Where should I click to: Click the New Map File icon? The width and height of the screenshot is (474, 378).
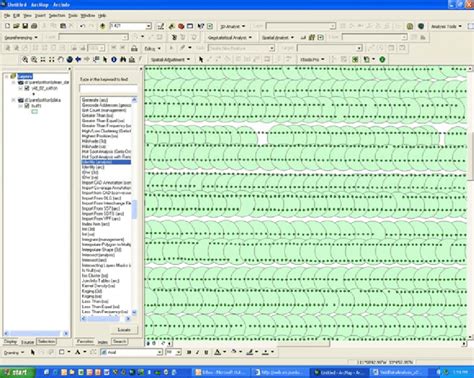pyautogui.click(x=7, y=26)
